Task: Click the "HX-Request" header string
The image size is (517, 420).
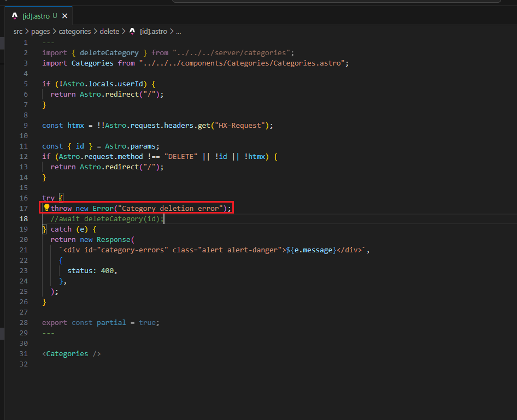Action: point(240,126)
